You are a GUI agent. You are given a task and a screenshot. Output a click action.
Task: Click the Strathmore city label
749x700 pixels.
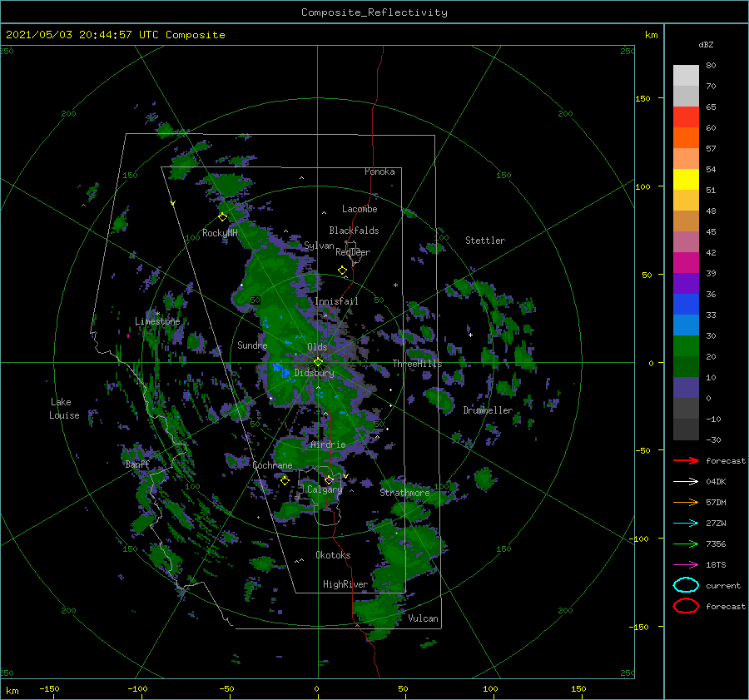tap(404, 493)
